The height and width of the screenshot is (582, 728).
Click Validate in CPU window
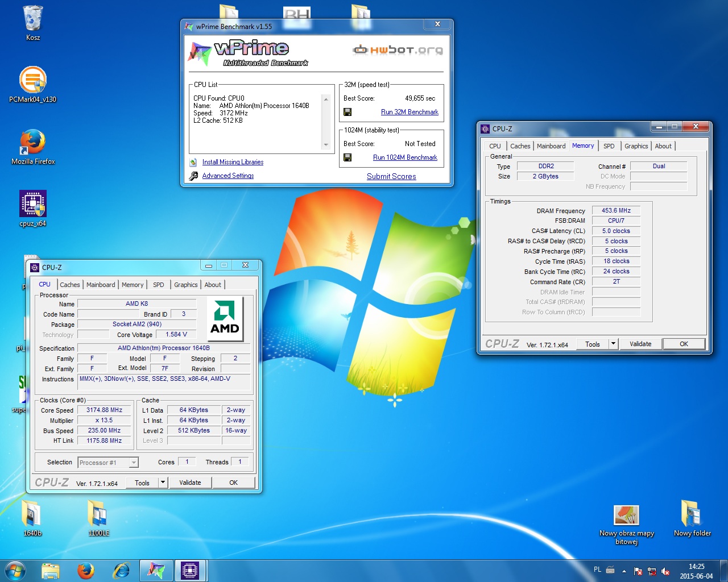(190, 483)
